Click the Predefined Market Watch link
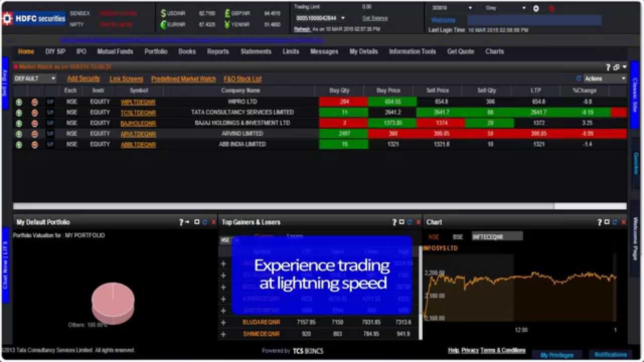644x362 pixels. (x=184, y=79)
